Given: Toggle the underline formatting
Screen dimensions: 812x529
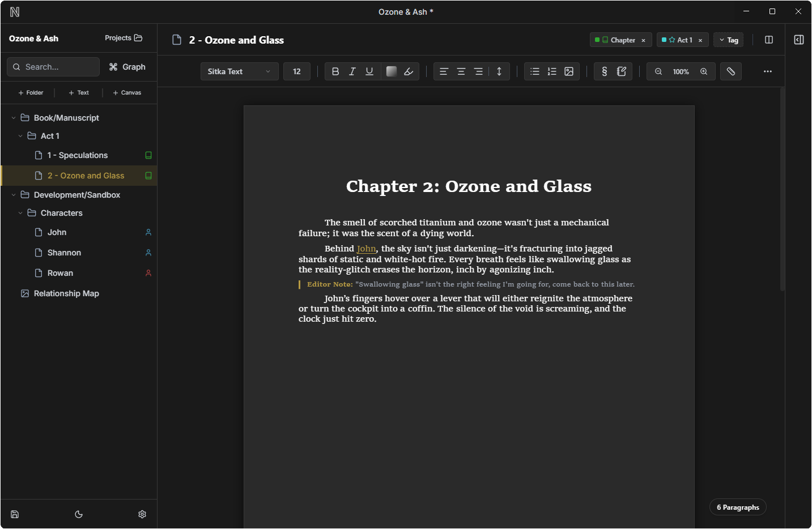Looking at the screenshot, I should [369, 71].
